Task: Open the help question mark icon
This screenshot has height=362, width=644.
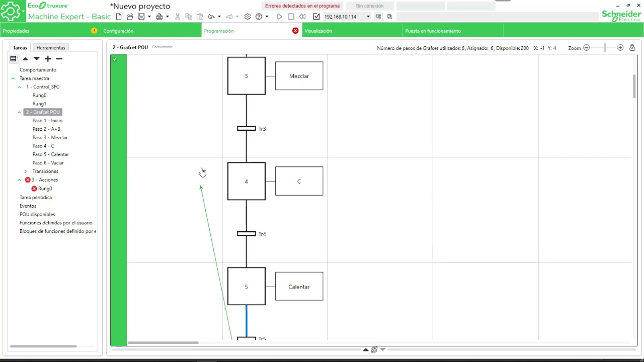Action: pos(259,17)
